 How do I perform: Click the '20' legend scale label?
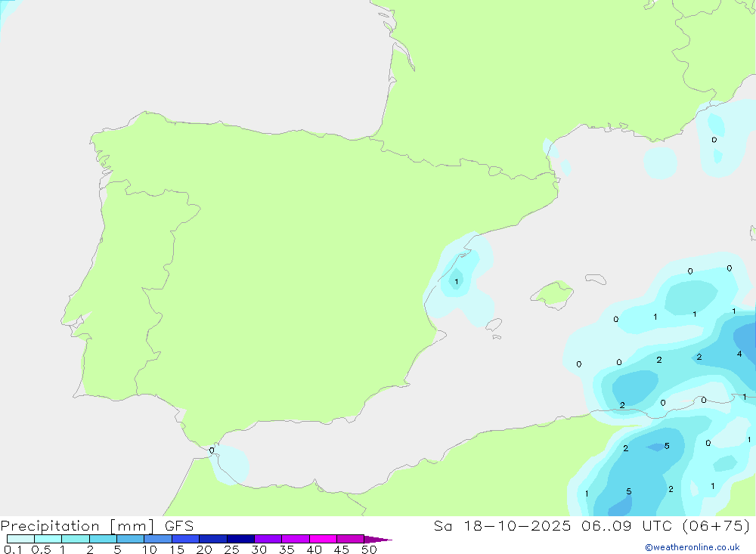204,549
